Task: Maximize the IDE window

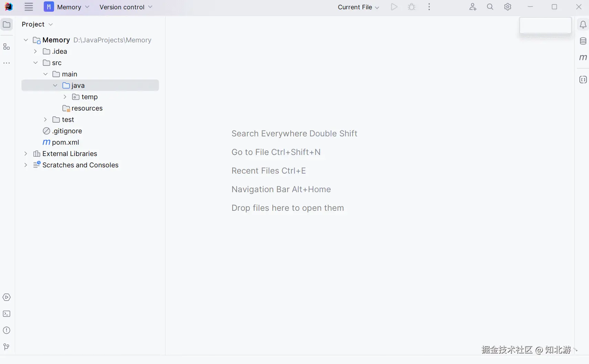Action: pyautogui.click(x=555, y=7)
